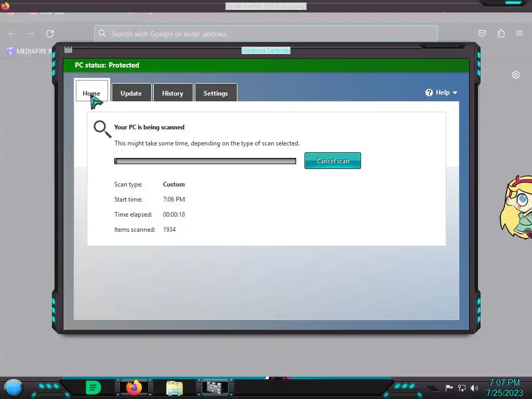Open the Firefox hamburger menu
The height and width of the screenshot is (399, 532).
(x=520, y=33)
